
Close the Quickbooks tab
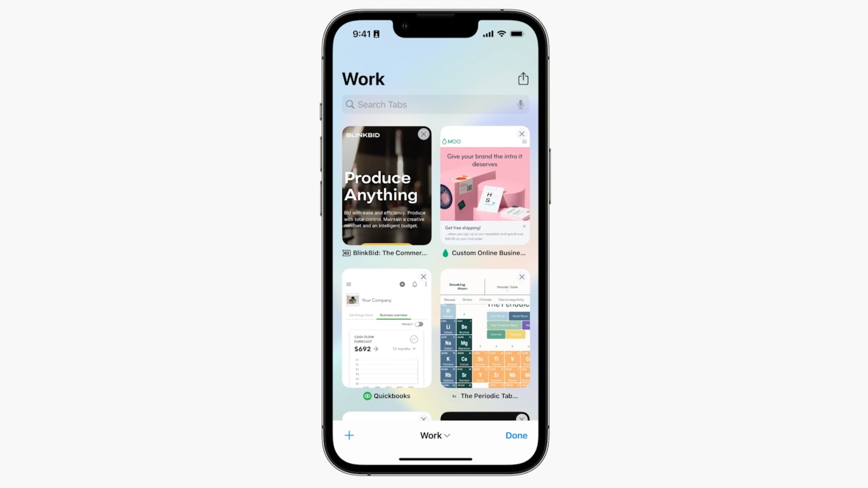click(x=424, y=277)
